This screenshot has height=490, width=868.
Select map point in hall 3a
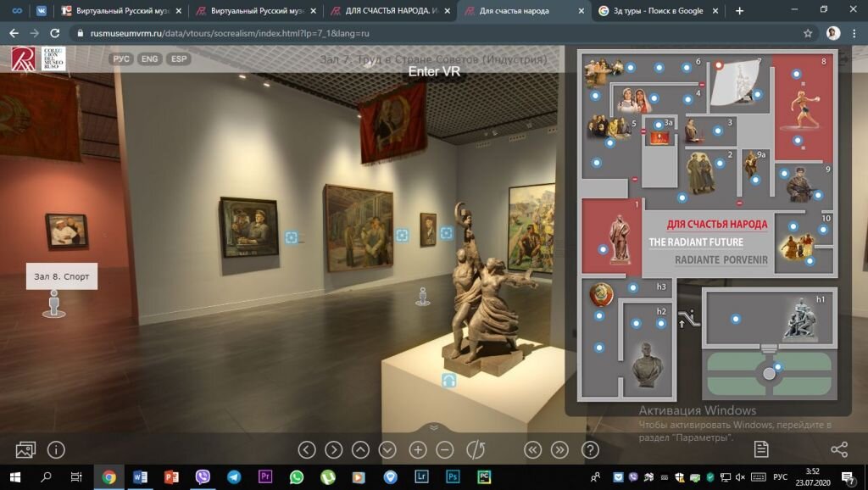658,125
